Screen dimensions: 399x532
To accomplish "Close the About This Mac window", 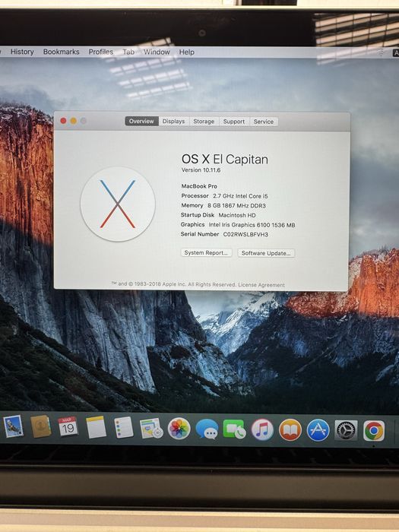I will (63, 121).
